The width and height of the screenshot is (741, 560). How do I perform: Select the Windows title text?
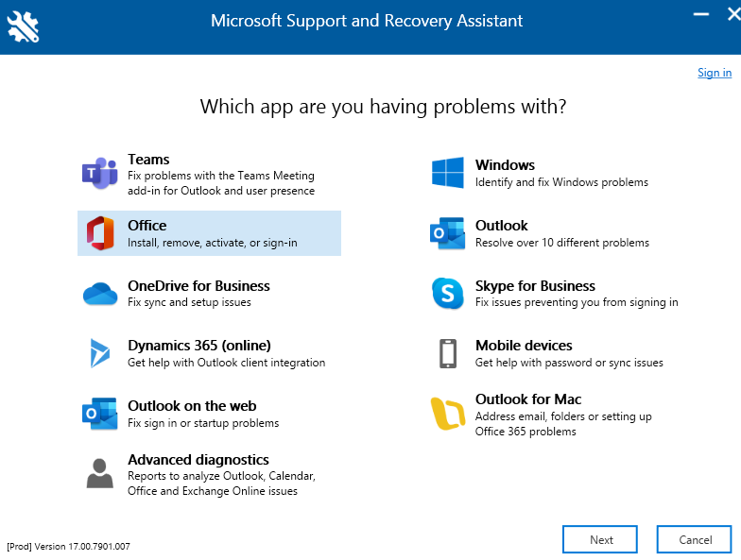(x=505, y=165)
